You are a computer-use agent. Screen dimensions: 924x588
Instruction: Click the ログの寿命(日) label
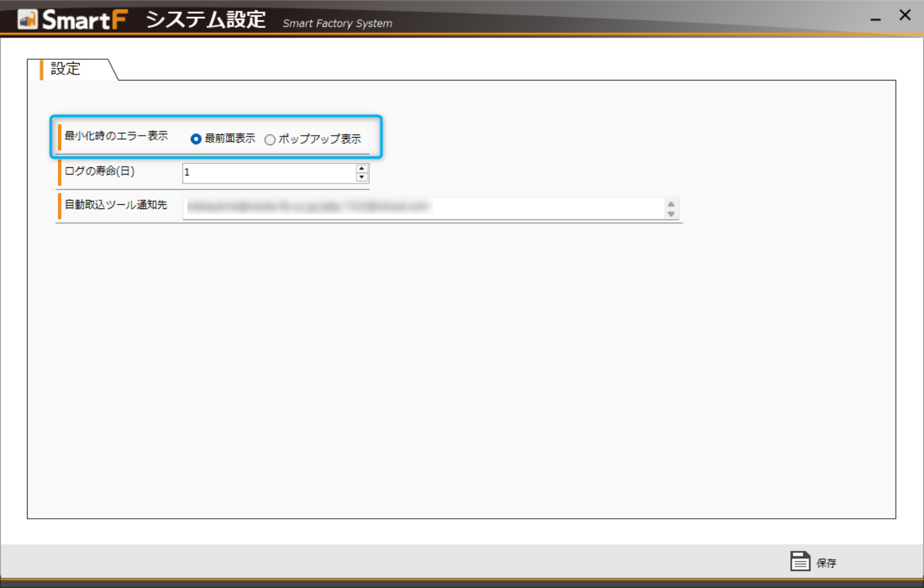[x=99, y=171]
